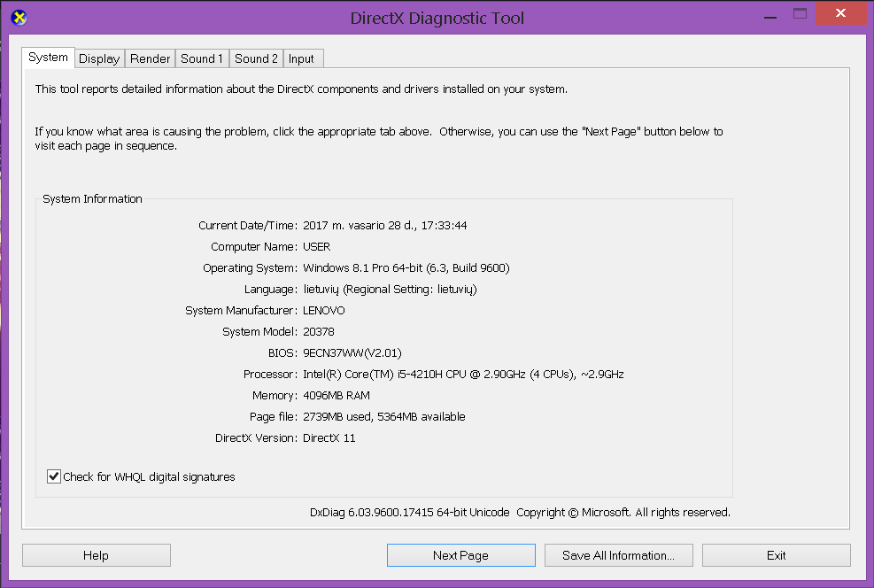Click the "DirectX 11" version value
The image size is (874, 588).
click(x=329, y=437)
